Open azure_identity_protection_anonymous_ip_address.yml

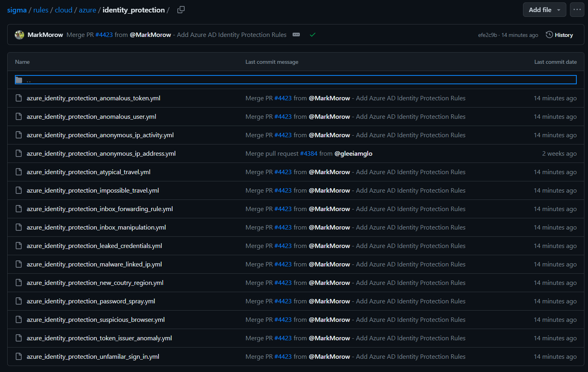click(x=101, y=153)
